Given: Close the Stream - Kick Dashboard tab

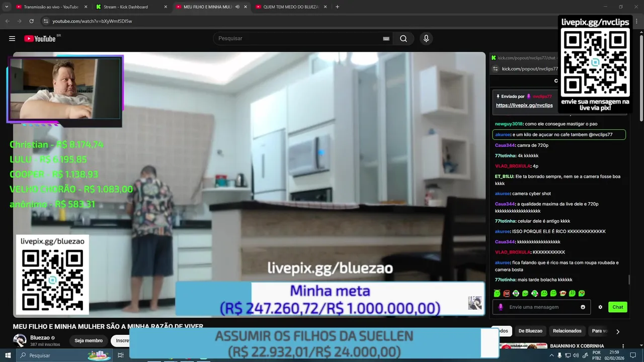Looking at the screenshot, I should coord(166,7).
